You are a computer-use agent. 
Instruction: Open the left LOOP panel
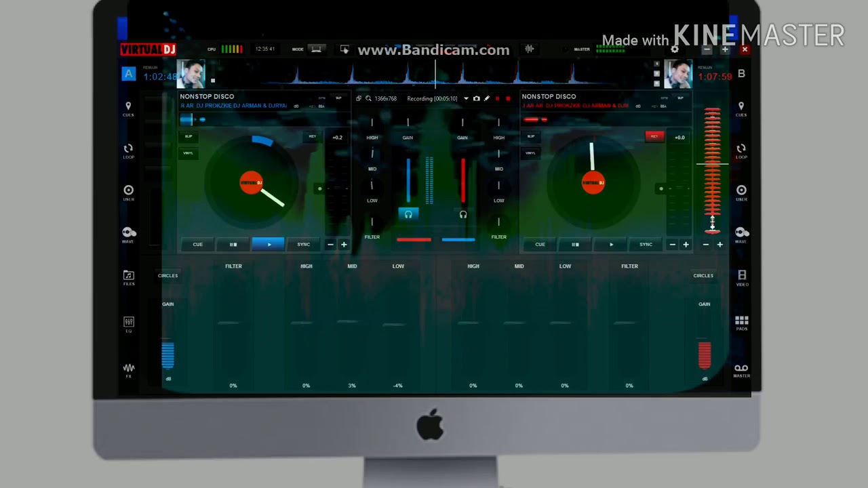coord(128,151)
